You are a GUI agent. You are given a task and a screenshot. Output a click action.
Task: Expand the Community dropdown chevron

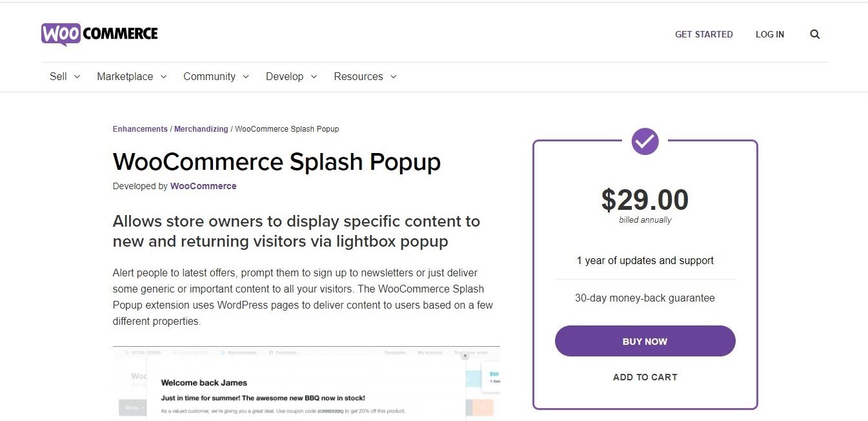[246, 77]
